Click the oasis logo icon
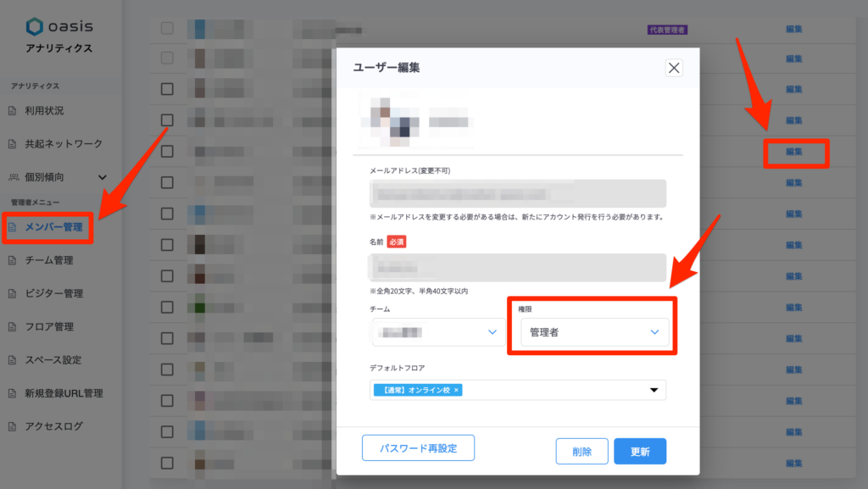 35,26
